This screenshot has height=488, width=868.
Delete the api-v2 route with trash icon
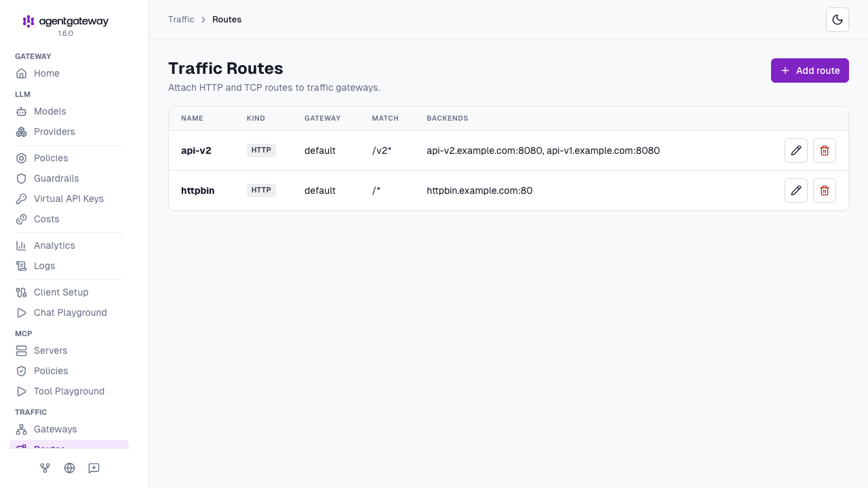(x=825, y=150)
